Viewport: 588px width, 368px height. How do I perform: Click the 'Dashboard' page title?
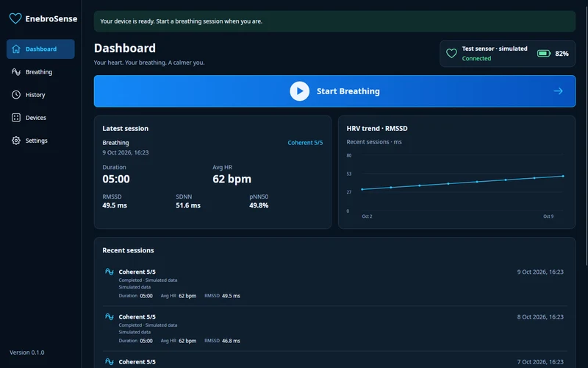[124, 48]
